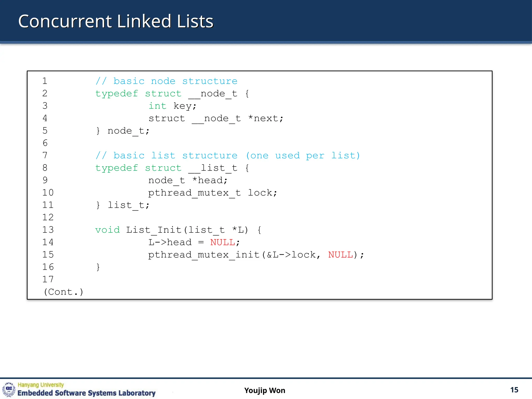This screenshot has height=399, width=532.
Task: Click the red NULL in 'L->head = NULL;'
Action: click(222, 242)
